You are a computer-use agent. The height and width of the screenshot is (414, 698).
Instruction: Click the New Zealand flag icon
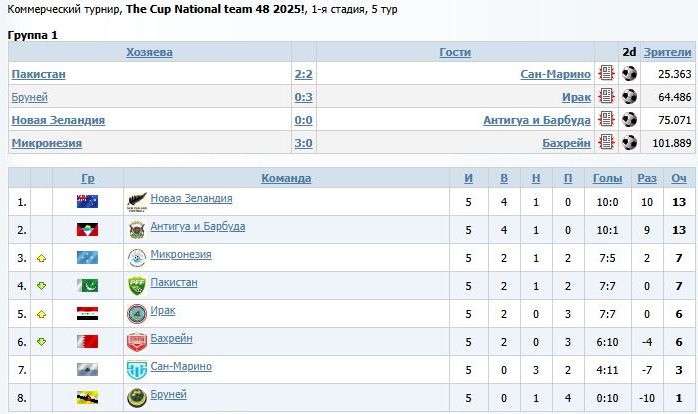click(x=87, y=202)
